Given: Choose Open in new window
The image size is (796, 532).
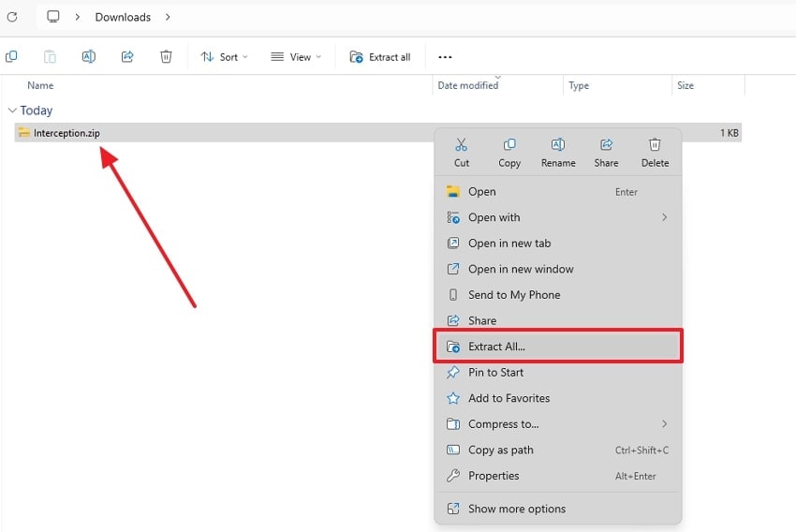Looking at the screenshot, I should click(557, 269).
